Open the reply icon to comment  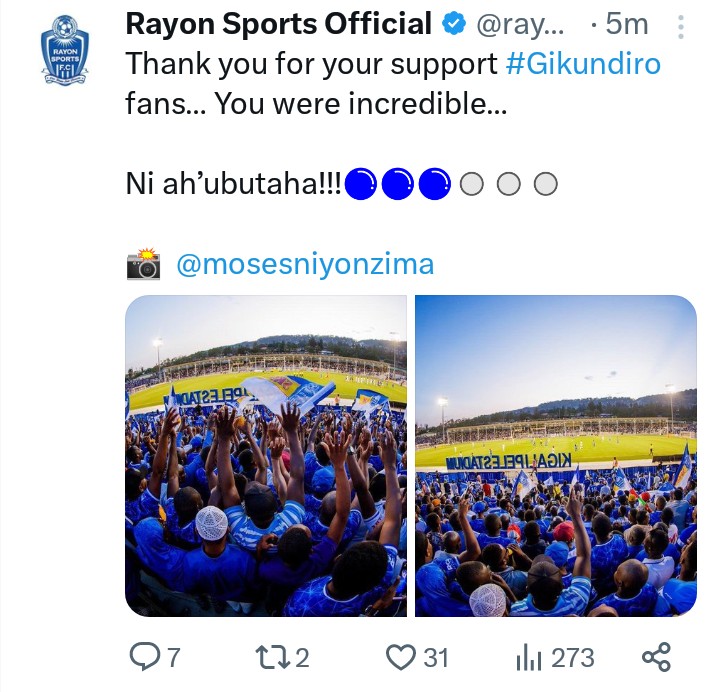point(145,657)
